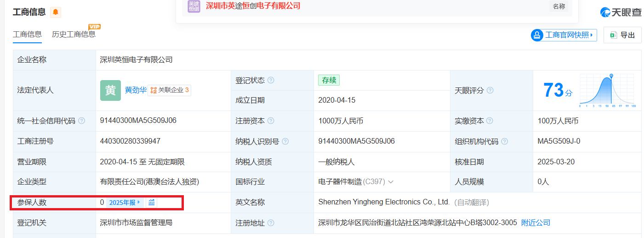Select 1000万人民币 registered capital value
This screenshot has height=238, width=644.
coord(341,121)
